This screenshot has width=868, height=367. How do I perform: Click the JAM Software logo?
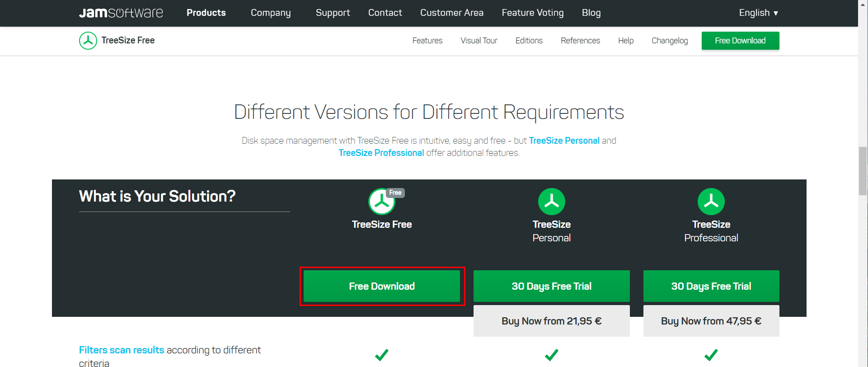click(x=121, y=13)
